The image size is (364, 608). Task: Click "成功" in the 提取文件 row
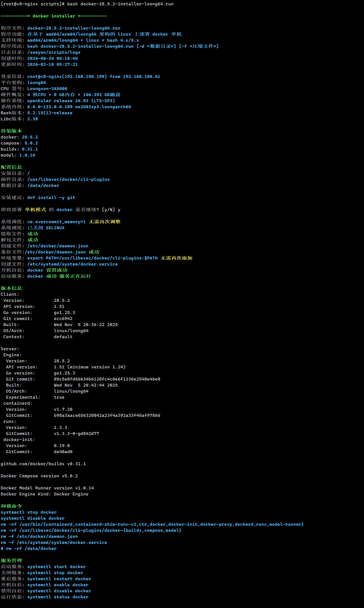[33, 234]
